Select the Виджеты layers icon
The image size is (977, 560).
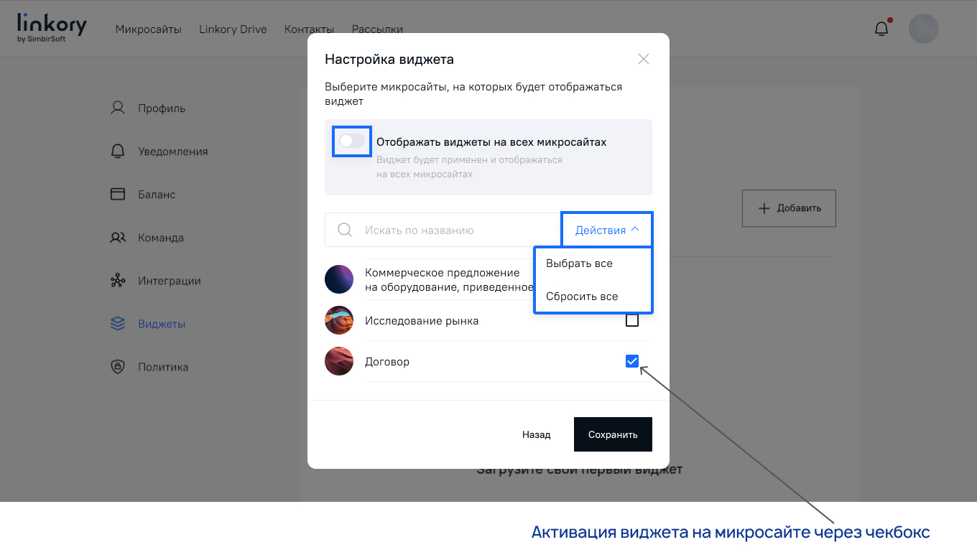tap(116, 323)
